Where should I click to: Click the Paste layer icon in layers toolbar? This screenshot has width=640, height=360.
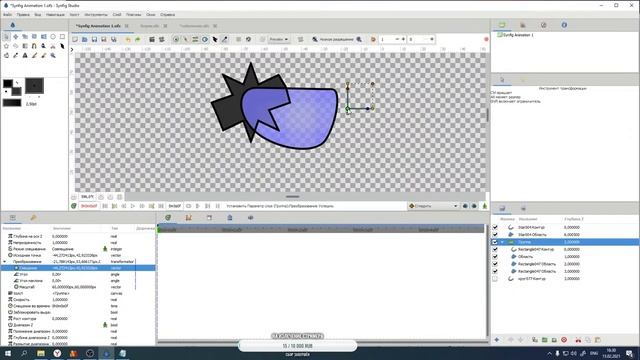tap(598, 340)
